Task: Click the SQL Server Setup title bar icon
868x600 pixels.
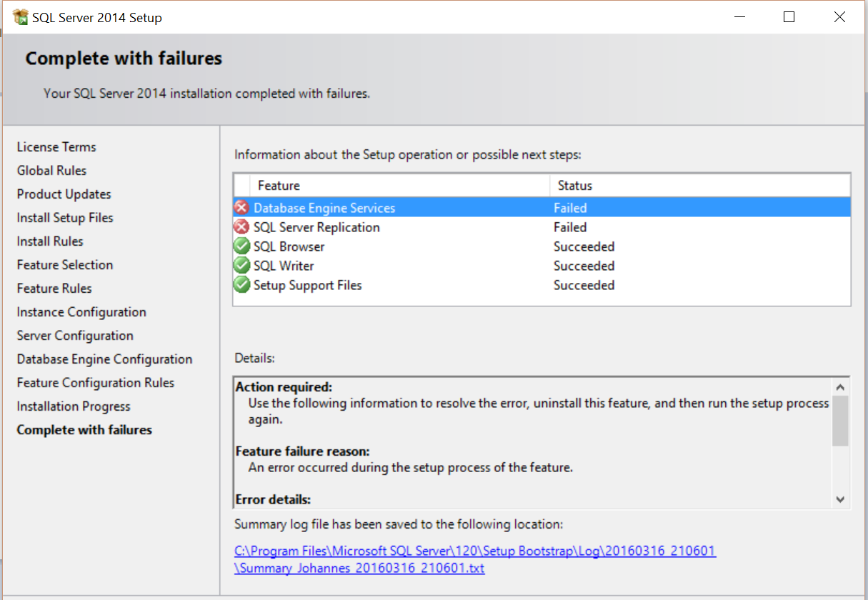Action: 21,17
